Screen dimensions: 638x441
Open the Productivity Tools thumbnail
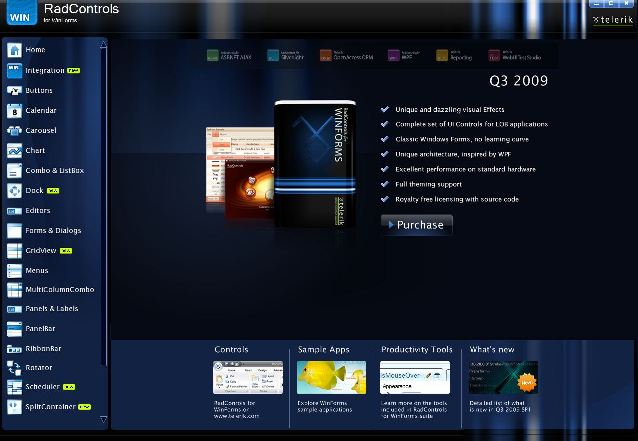(415, 377)
